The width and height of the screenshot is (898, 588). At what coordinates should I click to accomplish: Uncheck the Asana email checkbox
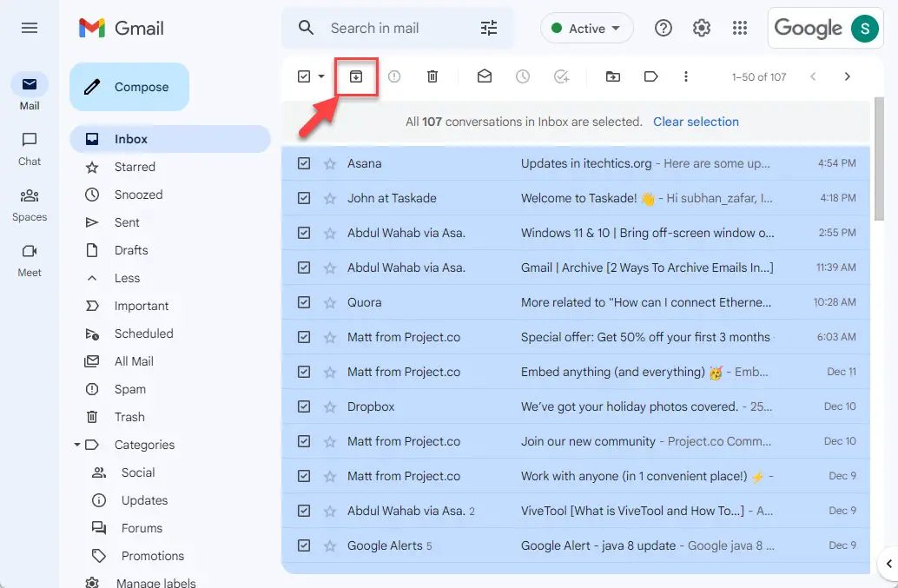pos(304,163)
